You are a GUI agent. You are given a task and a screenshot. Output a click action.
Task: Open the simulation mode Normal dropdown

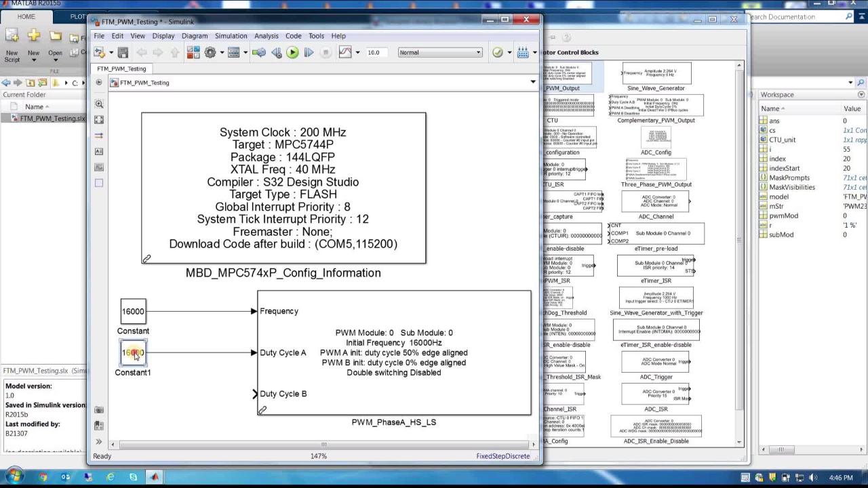[x=439, y=52]
